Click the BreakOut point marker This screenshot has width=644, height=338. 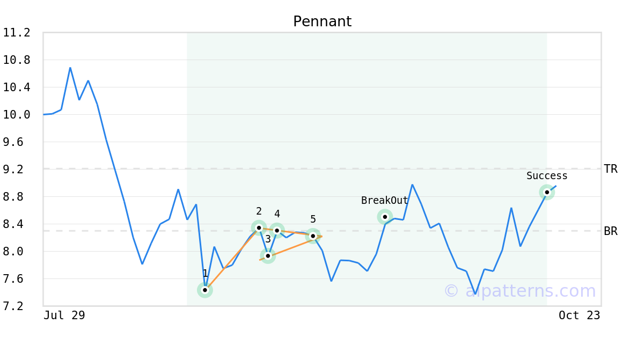click(x=385, y=217)
